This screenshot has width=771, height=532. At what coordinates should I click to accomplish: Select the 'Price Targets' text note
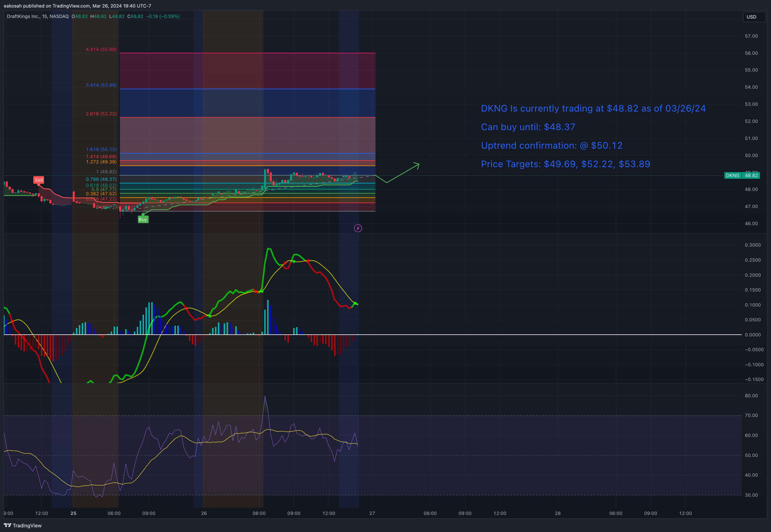pyautogui.click(x=565, y=164)
